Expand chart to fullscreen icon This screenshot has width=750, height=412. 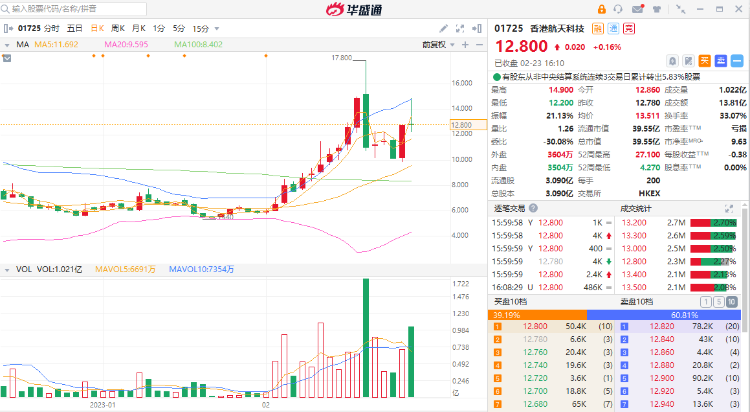tap(460, 29)
